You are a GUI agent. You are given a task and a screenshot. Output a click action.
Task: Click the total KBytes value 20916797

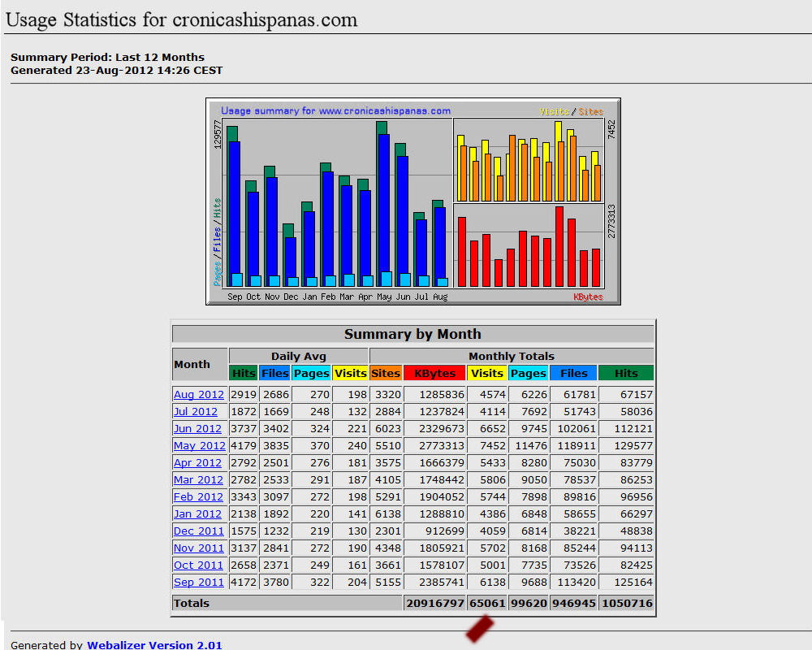(x=434, y=603)
